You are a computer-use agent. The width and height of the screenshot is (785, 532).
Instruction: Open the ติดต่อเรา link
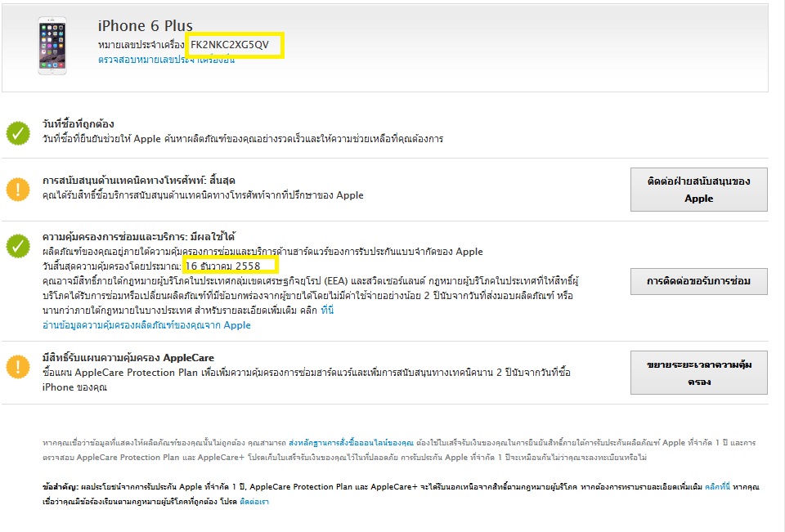(253, 502)
